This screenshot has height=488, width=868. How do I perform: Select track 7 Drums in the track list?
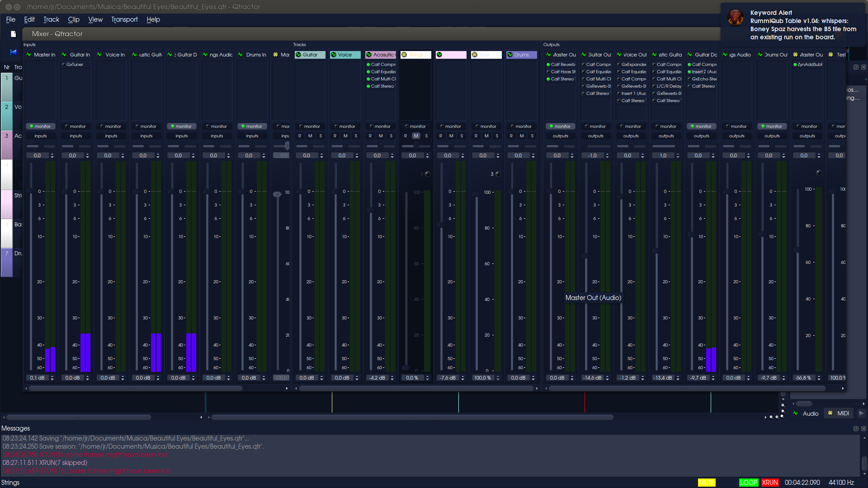point(12,263)
